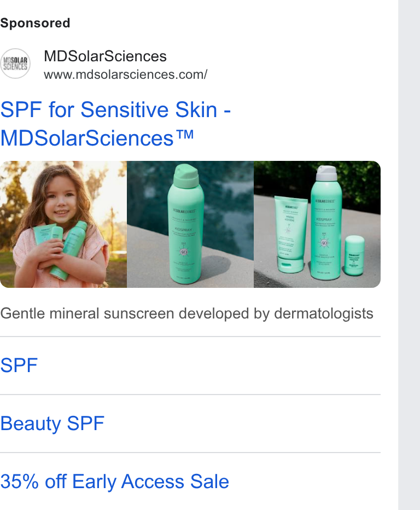Open the SPF for Sensitive Skin headline

click(x=115, y=109)
